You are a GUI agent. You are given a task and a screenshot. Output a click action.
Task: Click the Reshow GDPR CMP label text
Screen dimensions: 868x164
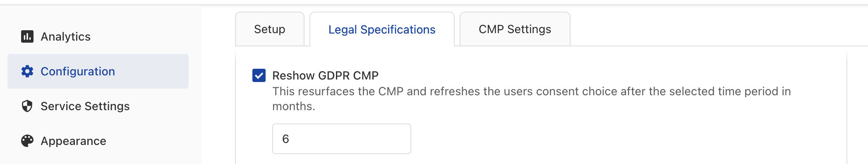tap(325, 75)
